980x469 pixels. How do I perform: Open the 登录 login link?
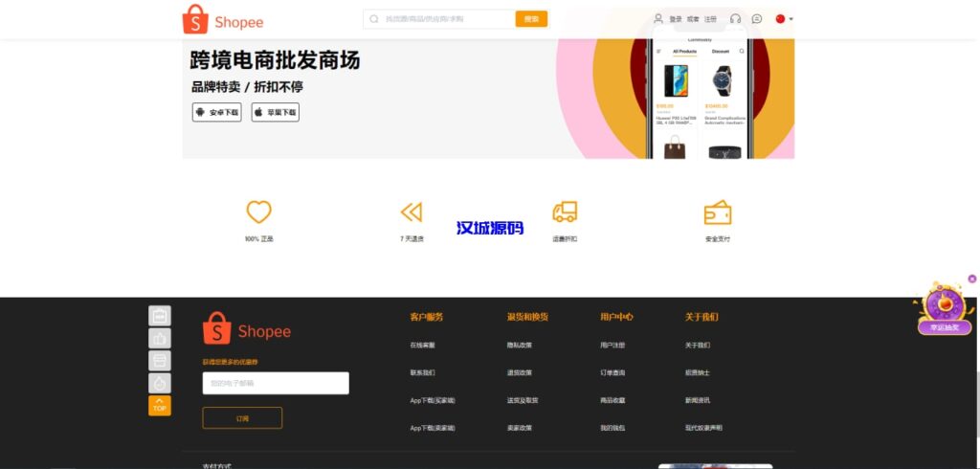pyautogui.click(x=676, y=19)
